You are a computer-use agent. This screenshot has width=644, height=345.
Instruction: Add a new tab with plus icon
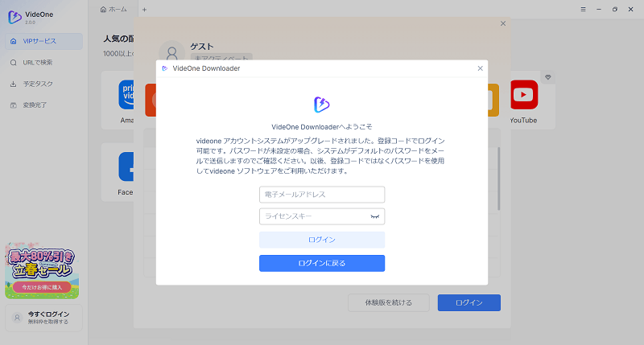coord(144,10)
